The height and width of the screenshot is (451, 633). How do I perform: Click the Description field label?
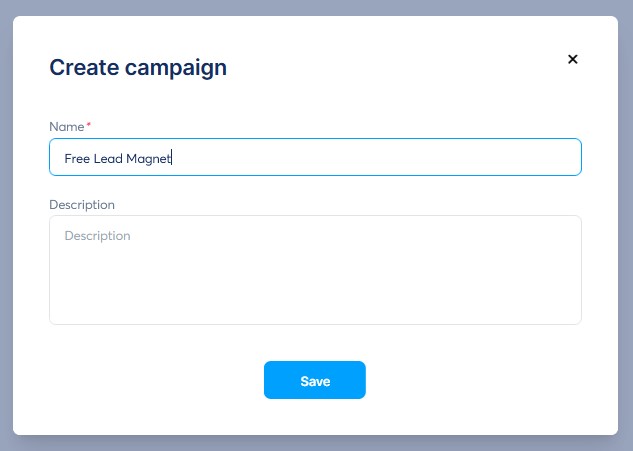82,205
